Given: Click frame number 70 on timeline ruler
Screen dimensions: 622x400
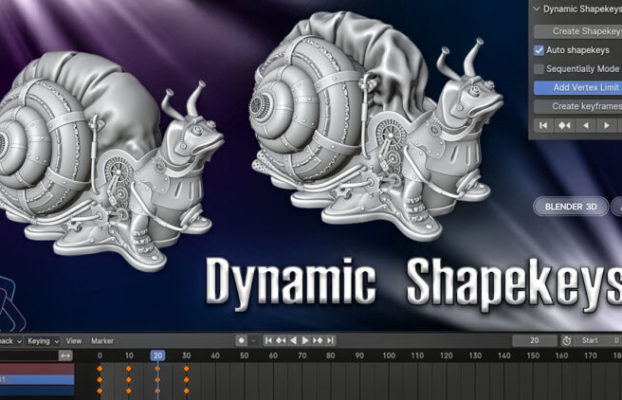Looking at the screenshot, I should pos(302,356).
